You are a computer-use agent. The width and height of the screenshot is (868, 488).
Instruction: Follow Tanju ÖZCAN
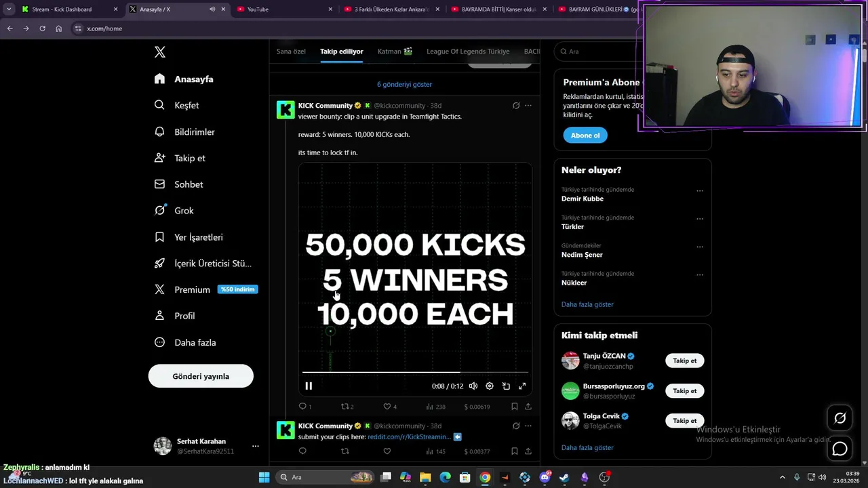coord(685,361)
